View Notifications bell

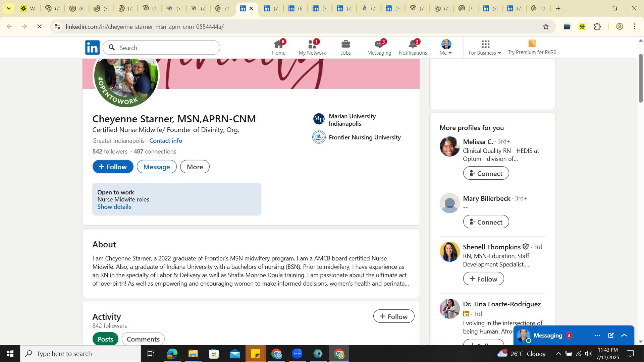point(413,47)
